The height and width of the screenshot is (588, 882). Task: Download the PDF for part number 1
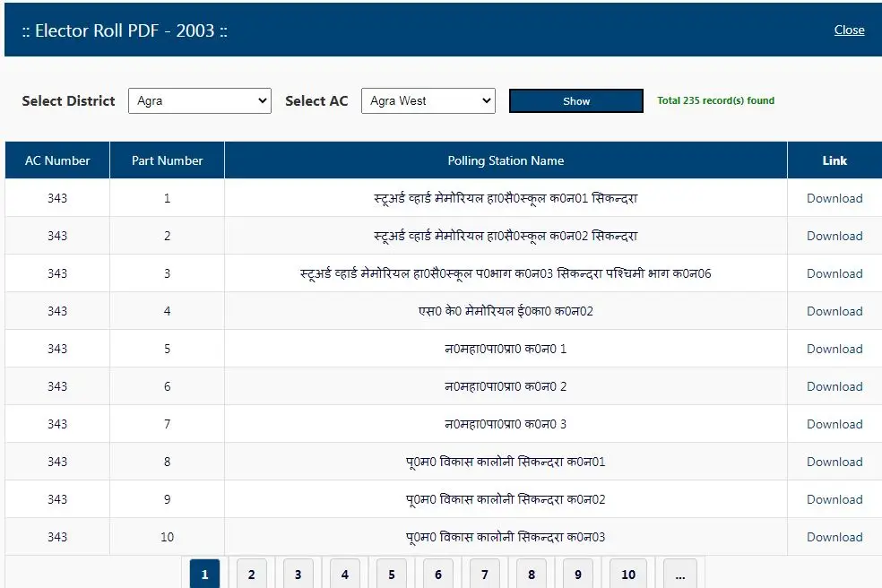(x=834, y=199)
